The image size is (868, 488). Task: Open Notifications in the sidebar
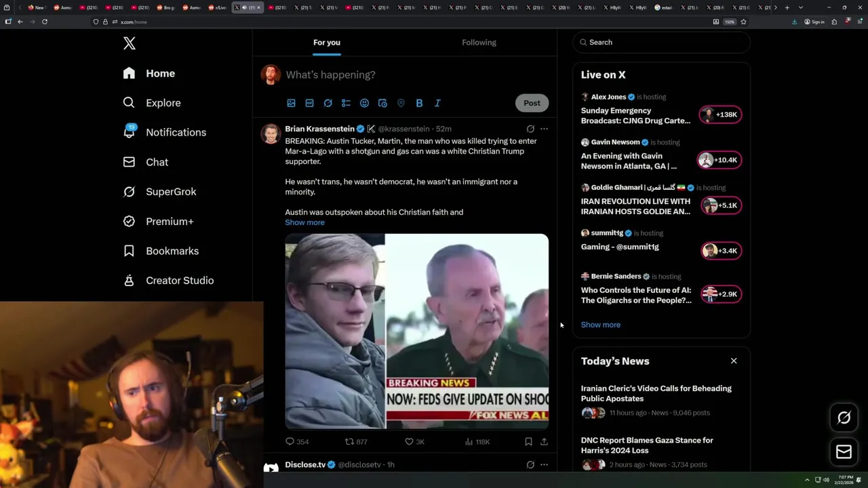point(164,132)
